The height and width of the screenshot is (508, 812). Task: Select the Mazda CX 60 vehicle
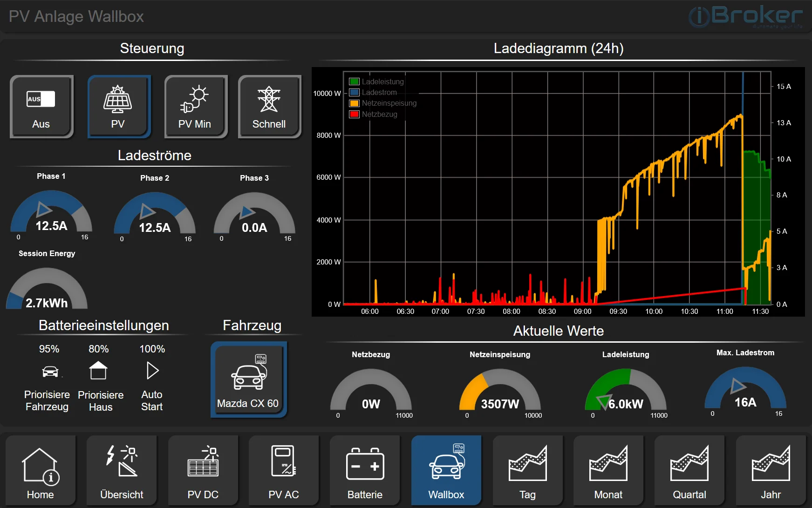click(248, 379)
